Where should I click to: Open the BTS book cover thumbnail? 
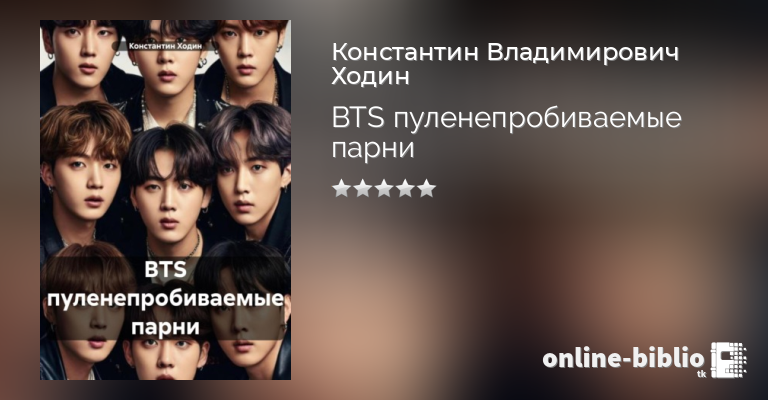(x=166, y=200)
